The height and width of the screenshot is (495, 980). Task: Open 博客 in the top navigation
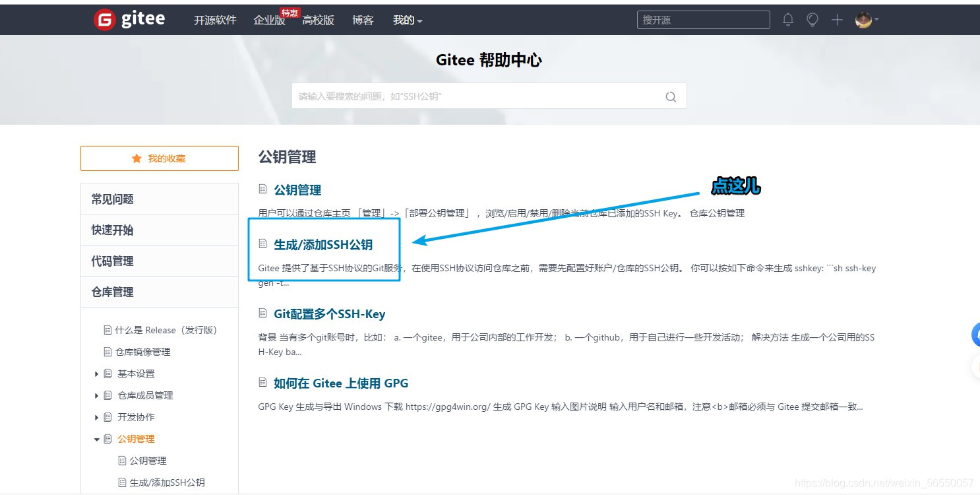pos(363,20)
